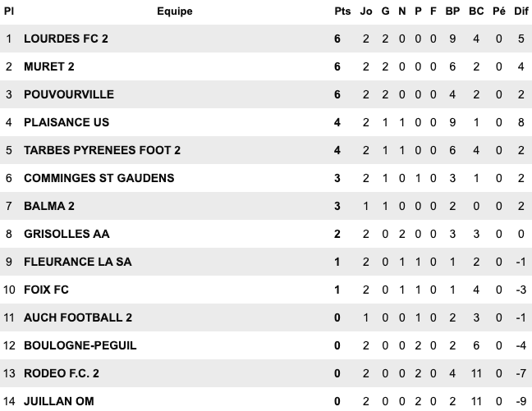Open TARBES PYRENEES FOOT 2 team
This screenshot has width=532, height=411.
(102, 150)
